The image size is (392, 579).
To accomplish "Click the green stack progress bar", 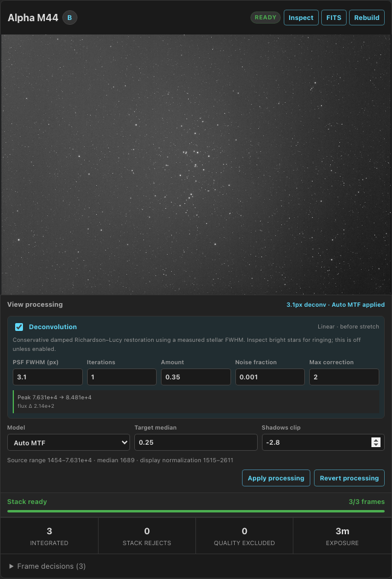I will pyautogui.click(x=195, y=511).
